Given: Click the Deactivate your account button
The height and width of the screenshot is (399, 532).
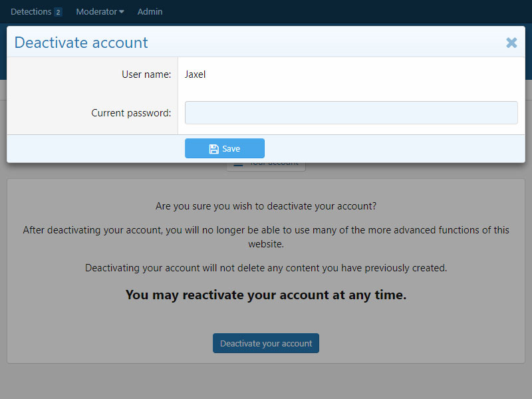Looking at the screenshot, I should pos(266,343).
